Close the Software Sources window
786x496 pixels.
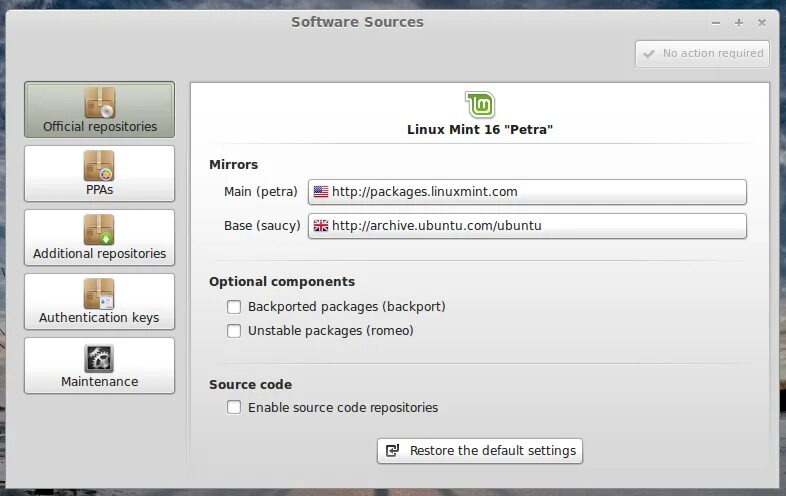[x=762, y=23]
